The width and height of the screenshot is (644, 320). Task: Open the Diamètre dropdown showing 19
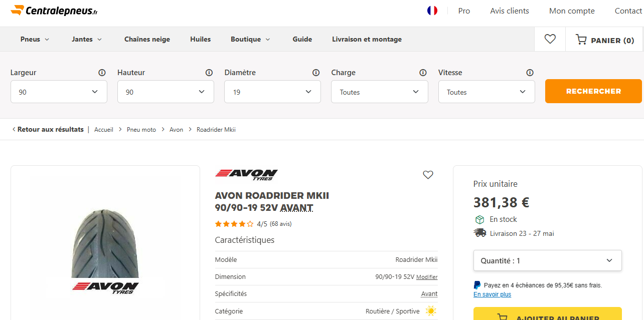272,92
